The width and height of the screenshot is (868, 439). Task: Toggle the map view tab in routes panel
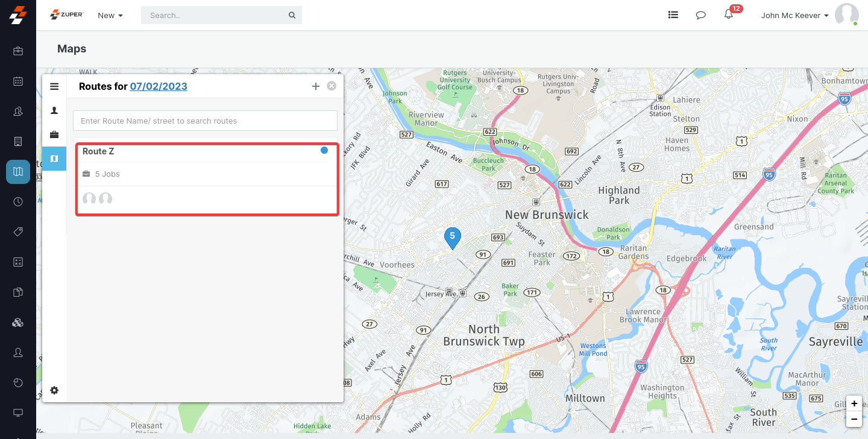(54, 159)
